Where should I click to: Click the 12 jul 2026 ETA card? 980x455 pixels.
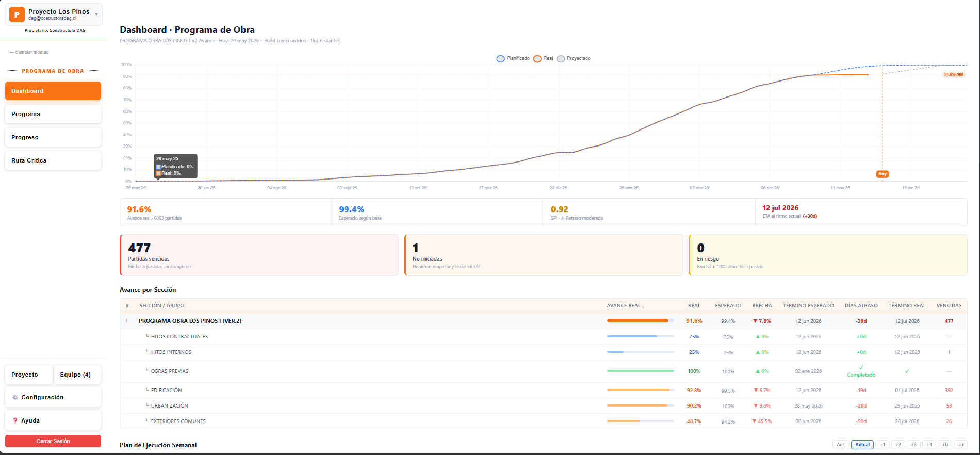861,213
